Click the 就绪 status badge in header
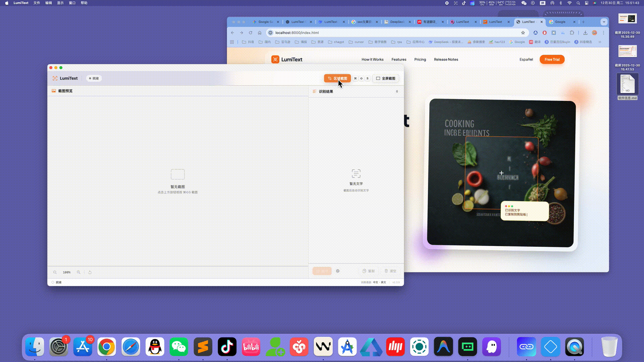Screen dimensions: 644x362 click(94, 78)
